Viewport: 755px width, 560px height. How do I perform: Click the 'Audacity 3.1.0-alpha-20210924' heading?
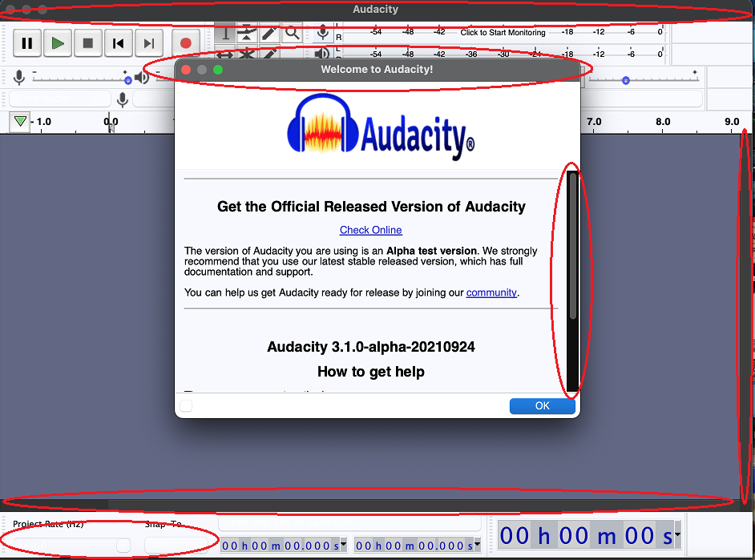(371, 347)
